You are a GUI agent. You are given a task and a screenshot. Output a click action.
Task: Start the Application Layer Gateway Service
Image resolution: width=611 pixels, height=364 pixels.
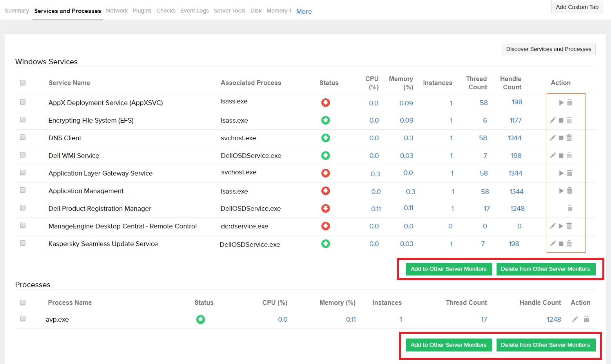pyautogui.click(x=561, y=173)
